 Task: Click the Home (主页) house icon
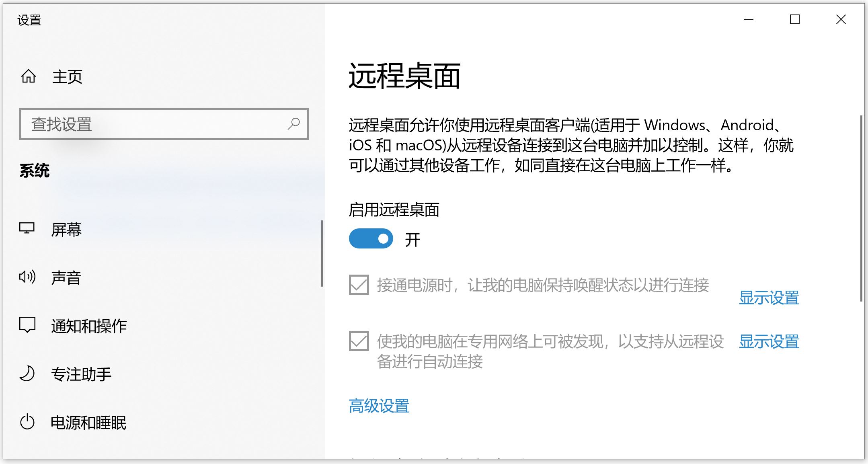click(x=28, y=76)
